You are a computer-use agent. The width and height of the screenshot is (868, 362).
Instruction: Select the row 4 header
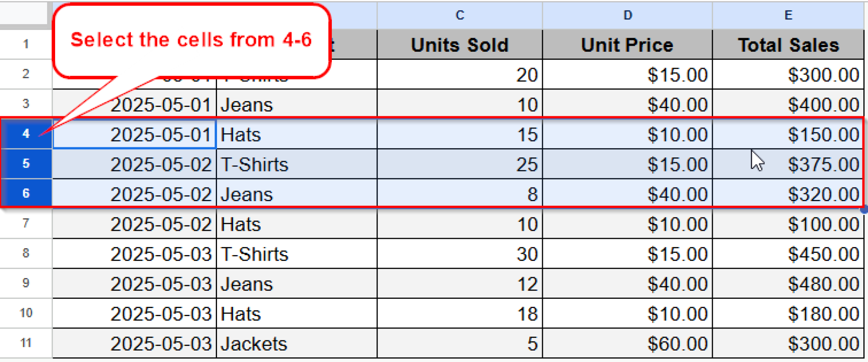click(x=26, y=134)
